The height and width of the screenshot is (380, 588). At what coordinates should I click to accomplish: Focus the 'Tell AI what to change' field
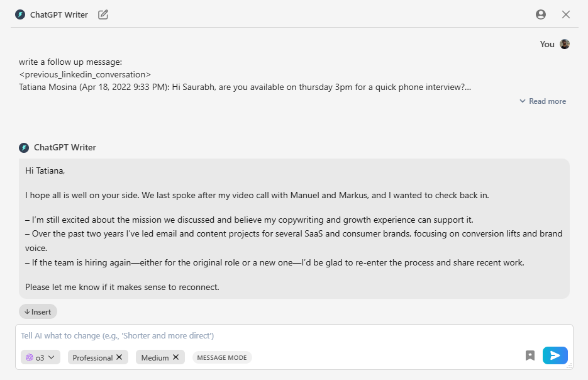[294, 336]
